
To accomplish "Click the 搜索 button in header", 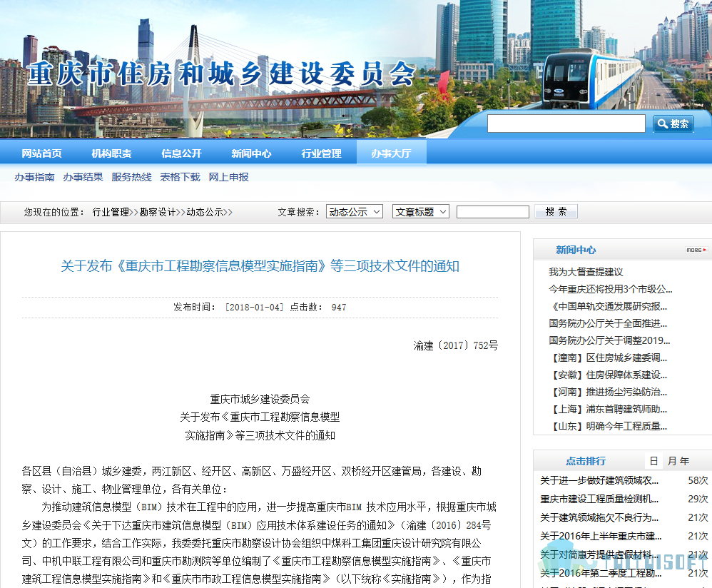I will click(673, 123).
